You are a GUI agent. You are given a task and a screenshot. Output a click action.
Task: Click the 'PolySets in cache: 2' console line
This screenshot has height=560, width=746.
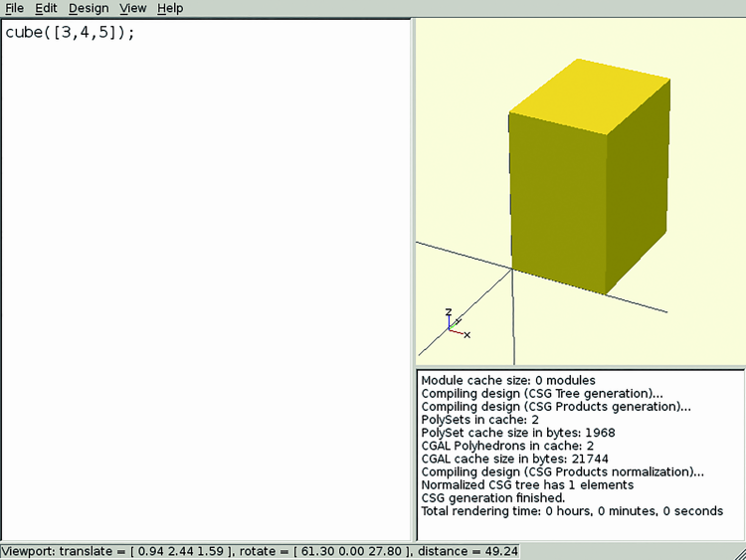[x=479, y=420]
